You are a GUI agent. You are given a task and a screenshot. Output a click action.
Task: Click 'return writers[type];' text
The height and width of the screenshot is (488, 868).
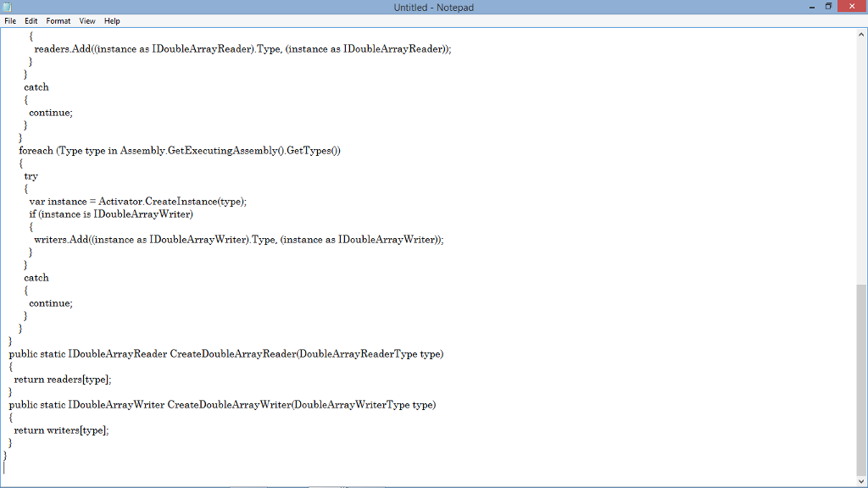61,430
